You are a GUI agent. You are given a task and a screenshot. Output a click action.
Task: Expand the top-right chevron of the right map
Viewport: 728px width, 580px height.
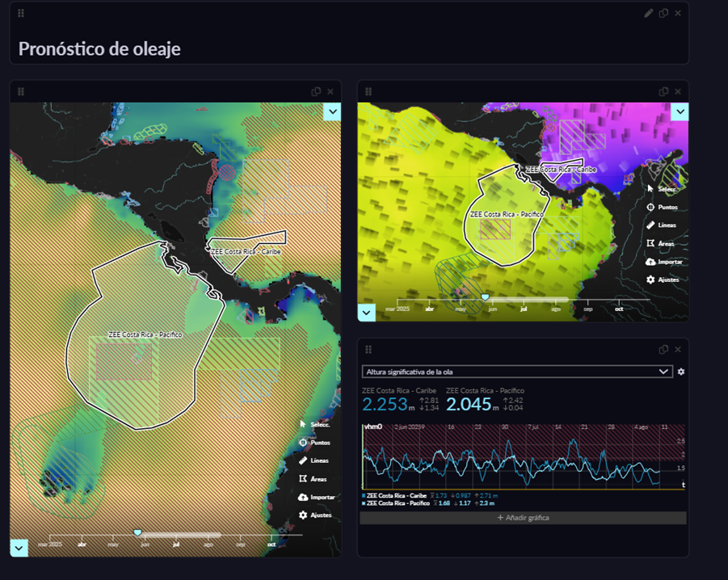(x=680, y=111)
